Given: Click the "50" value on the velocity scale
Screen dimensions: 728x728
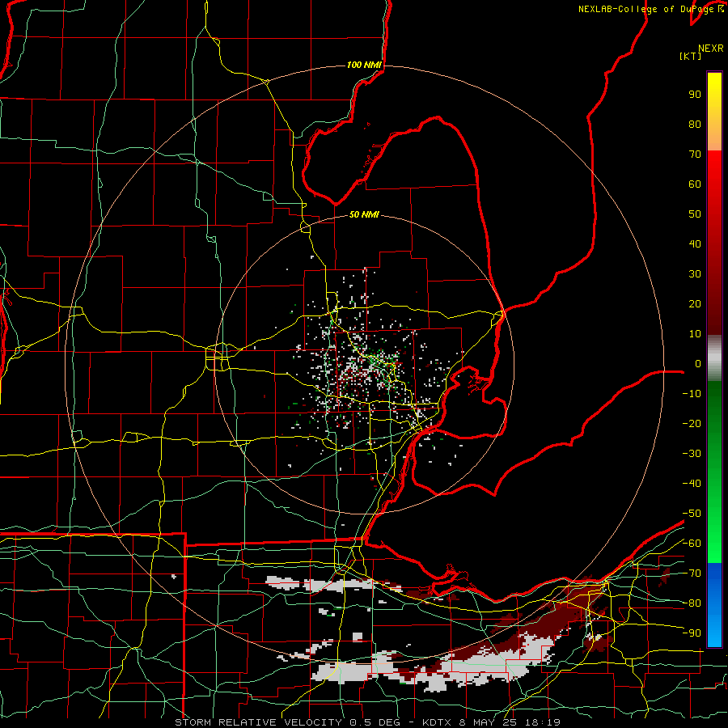Looking at the screenshot, I should tap(695, 214).
